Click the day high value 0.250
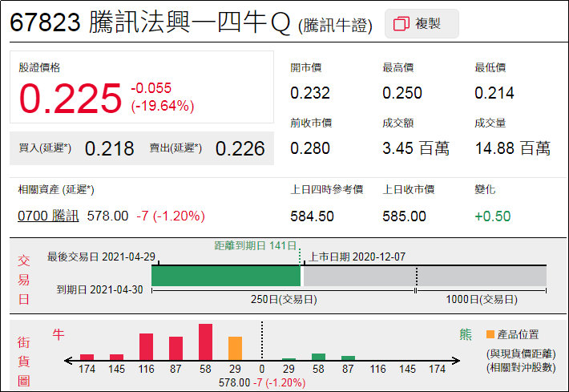This screenshot has height=392, width=569. (x=402, y=93)
